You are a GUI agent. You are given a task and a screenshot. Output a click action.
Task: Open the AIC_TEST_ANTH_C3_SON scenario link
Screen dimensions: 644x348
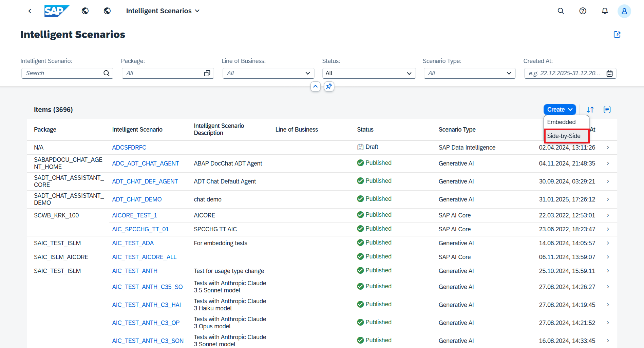pyautogui.click(x=148, y=341)
